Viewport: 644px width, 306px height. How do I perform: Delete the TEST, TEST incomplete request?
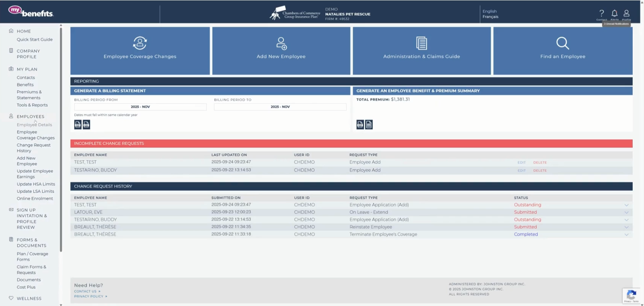point(540,162)
